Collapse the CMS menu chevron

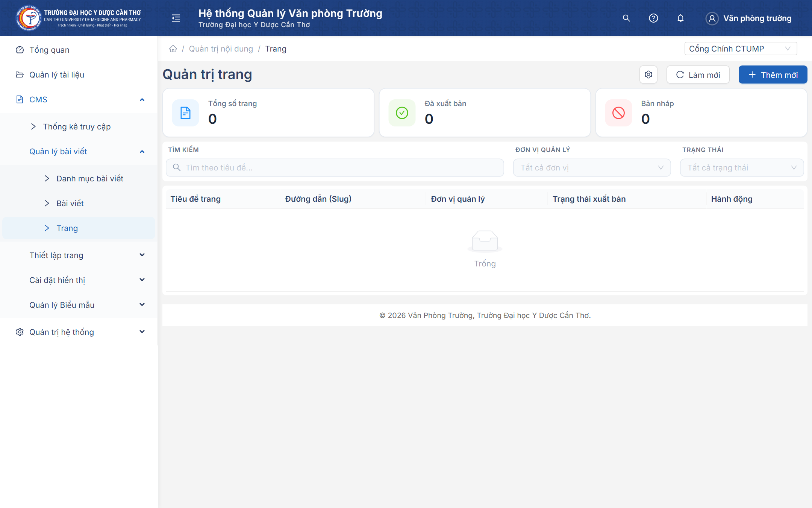[x=142, y=100]
